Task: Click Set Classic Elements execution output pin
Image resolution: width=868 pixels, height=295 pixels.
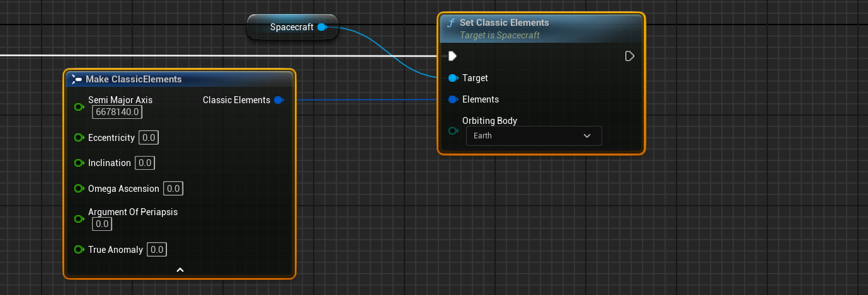Action: point(629,57)
